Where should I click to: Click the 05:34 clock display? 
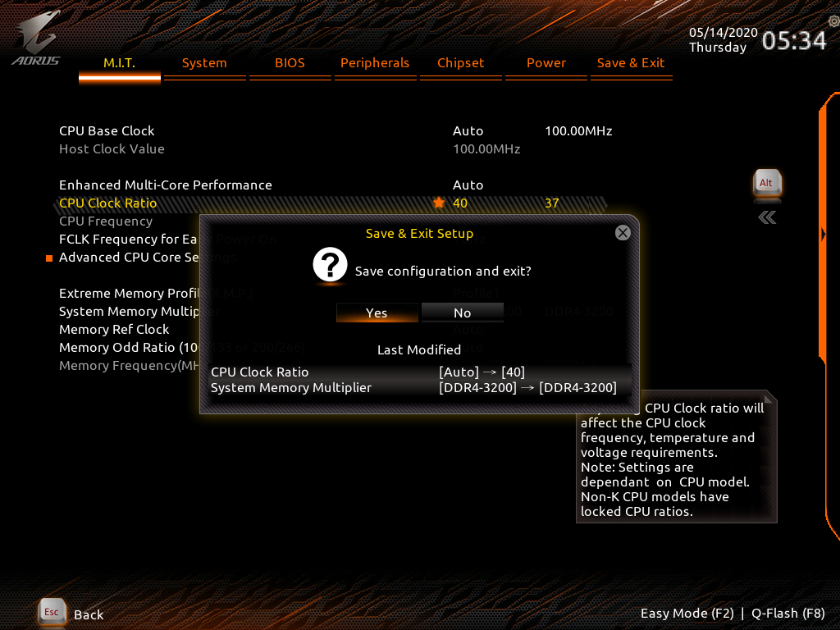point(794,40)
